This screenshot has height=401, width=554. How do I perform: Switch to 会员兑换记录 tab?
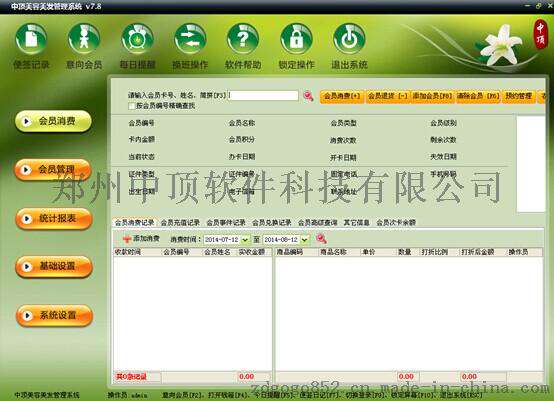pyautogui.click(x=271, y=223)
